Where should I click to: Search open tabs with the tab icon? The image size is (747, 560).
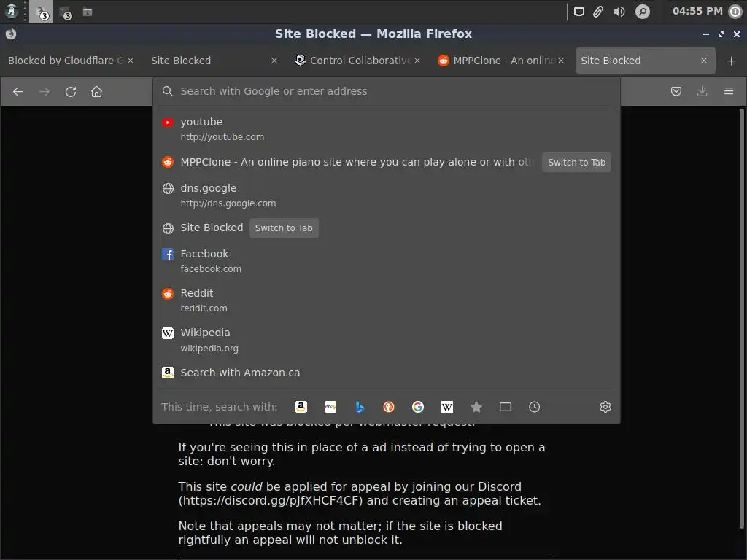506,407
